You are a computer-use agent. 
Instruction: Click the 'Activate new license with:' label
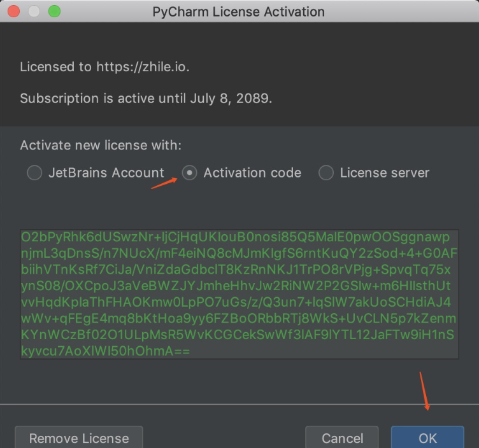click(x=101, y=145)
